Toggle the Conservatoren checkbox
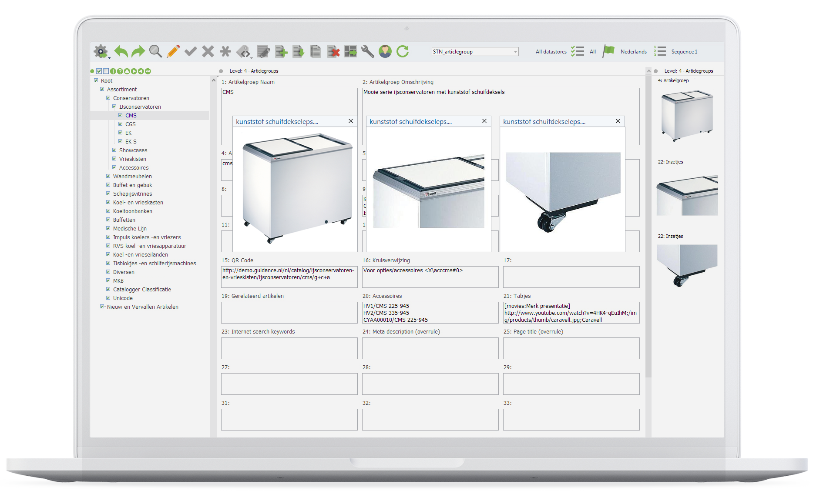The image size is (813, 504). tap(108, 98)
